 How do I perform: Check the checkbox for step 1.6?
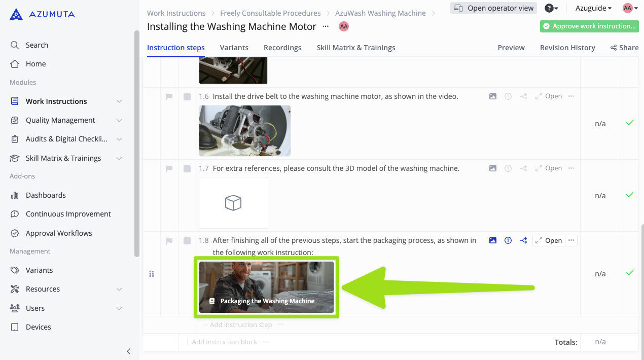187,96
